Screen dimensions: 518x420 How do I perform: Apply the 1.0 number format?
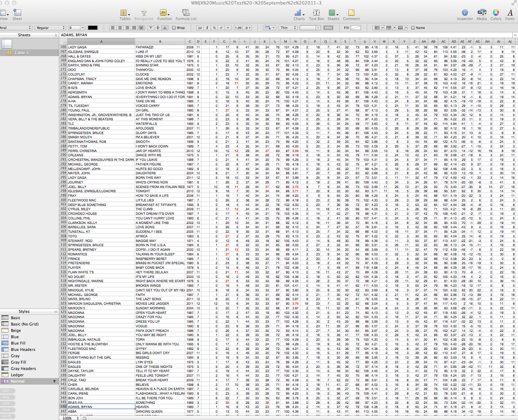200,28
